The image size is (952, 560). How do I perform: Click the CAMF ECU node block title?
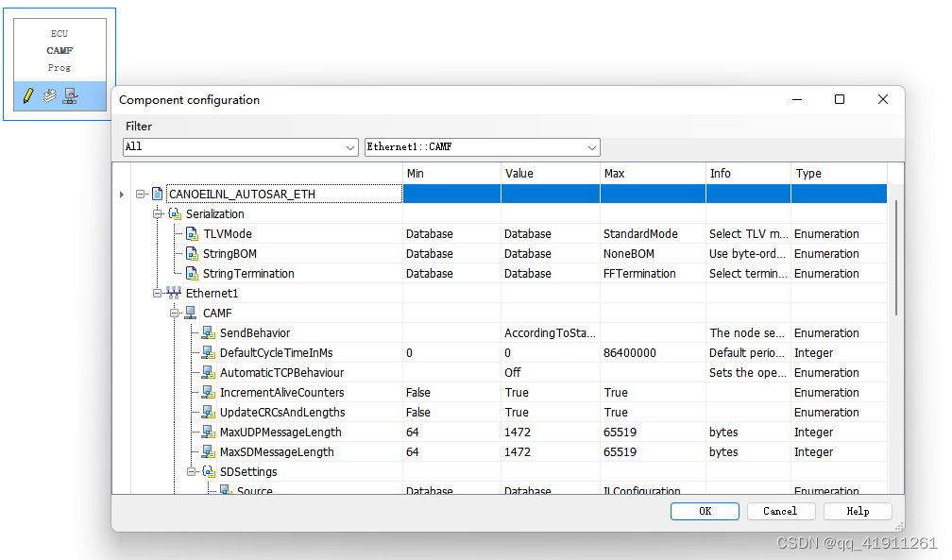point(59,50)
